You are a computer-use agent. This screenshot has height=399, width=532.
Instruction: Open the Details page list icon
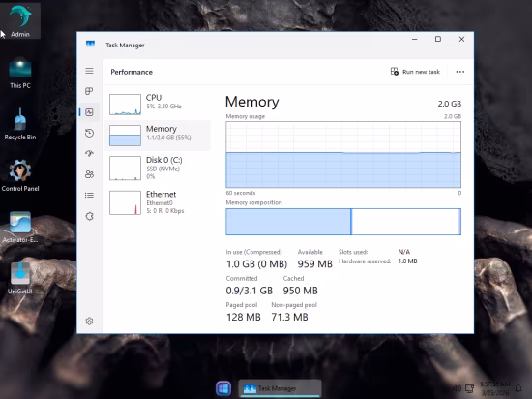89,196
